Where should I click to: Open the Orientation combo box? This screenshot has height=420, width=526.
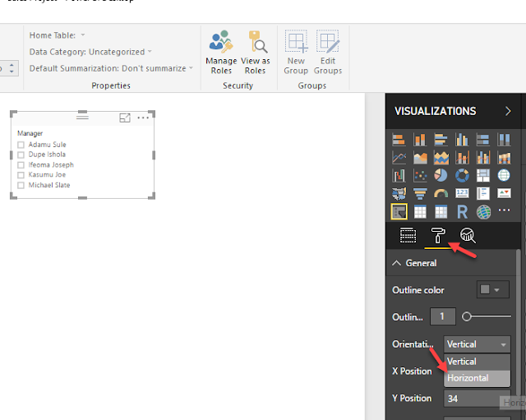tap(477, 344)
